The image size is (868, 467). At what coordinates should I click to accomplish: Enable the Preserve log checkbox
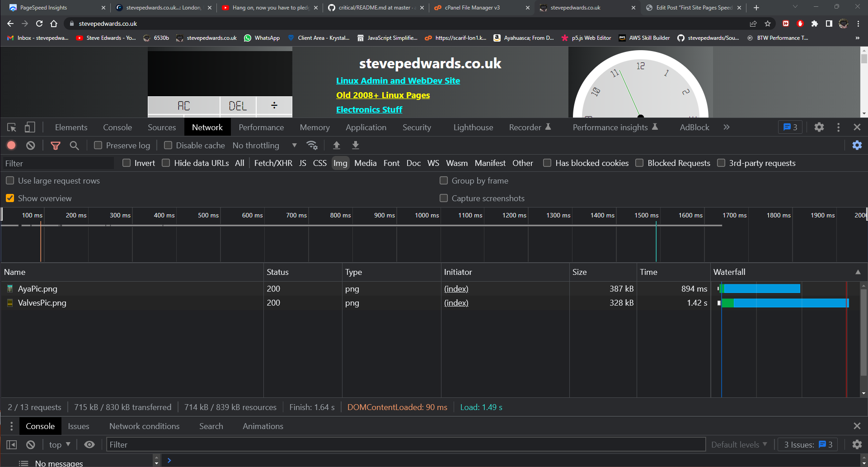pos(98,145)
